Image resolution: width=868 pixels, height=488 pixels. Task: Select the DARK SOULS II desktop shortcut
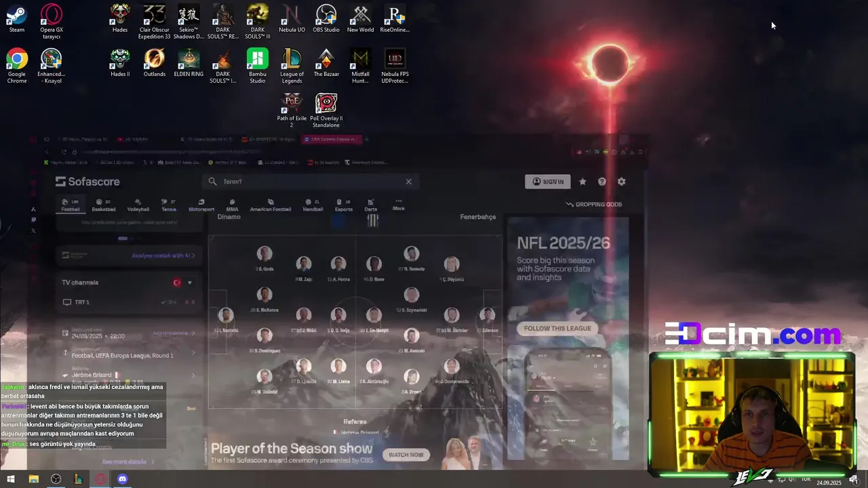[223, 66]
